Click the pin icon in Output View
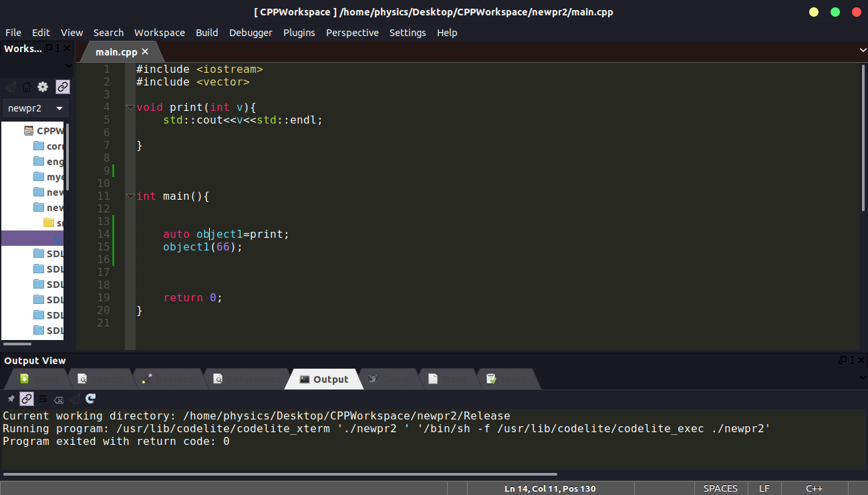The height and width of the screenshot is (495, 868). (x=9, y=399)
